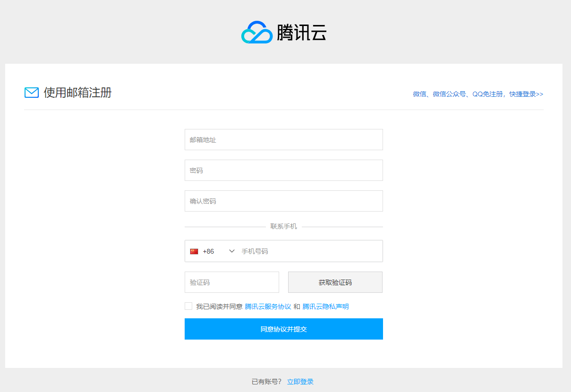571x392 pixels.
Task: Click the Tencent Cloud logo
Action: coord(284,32)
